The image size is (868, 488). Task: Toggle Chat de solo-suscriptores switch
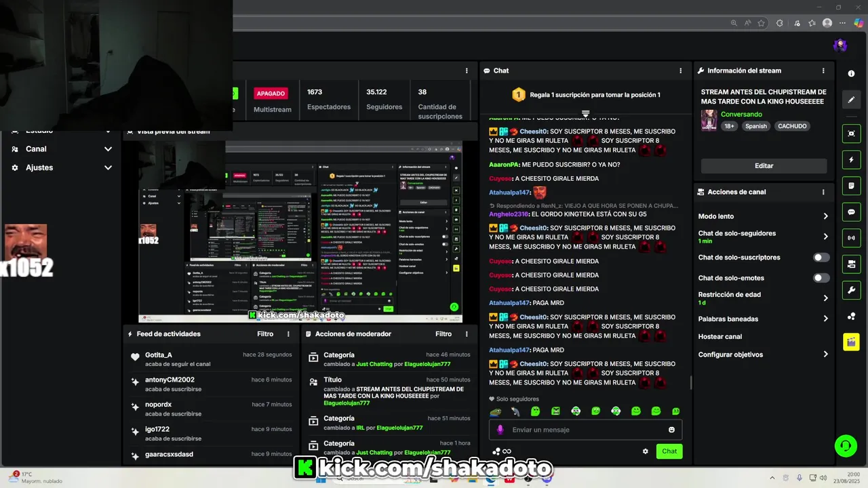pos(821,258)
